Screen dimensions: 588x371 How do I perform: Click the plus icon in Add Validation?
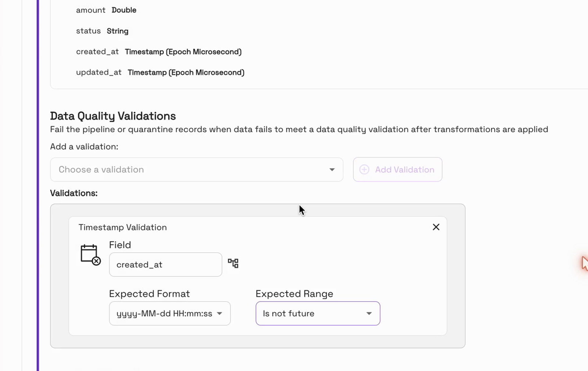(364, 170)
